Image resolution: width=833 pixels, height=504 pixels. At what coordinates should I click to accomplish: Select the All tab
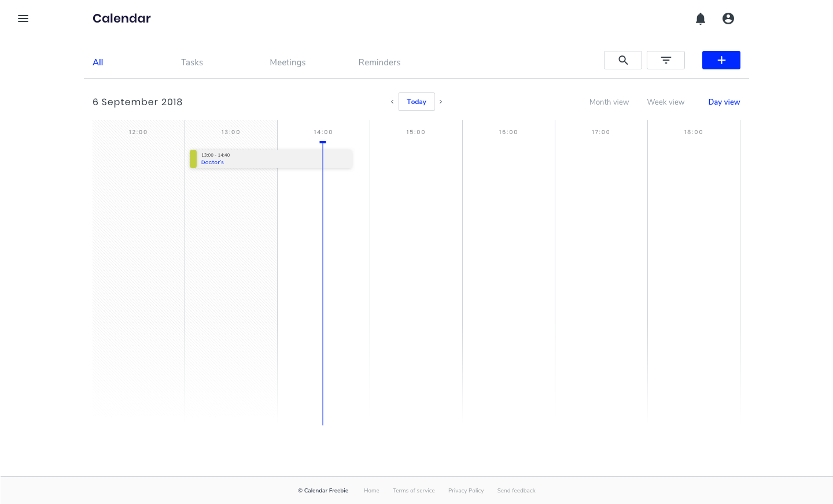[97, 62]
